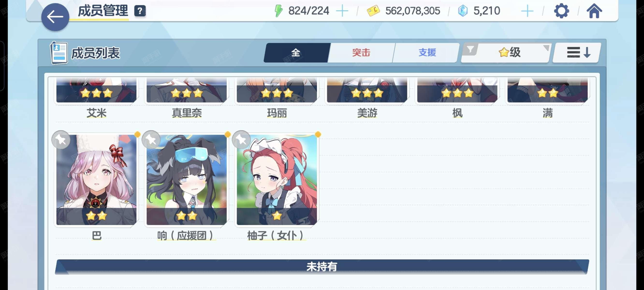This screenshot has width=644, height=290.
Task: Click the blue gem currency icon
Action: (x=462, y=11)
